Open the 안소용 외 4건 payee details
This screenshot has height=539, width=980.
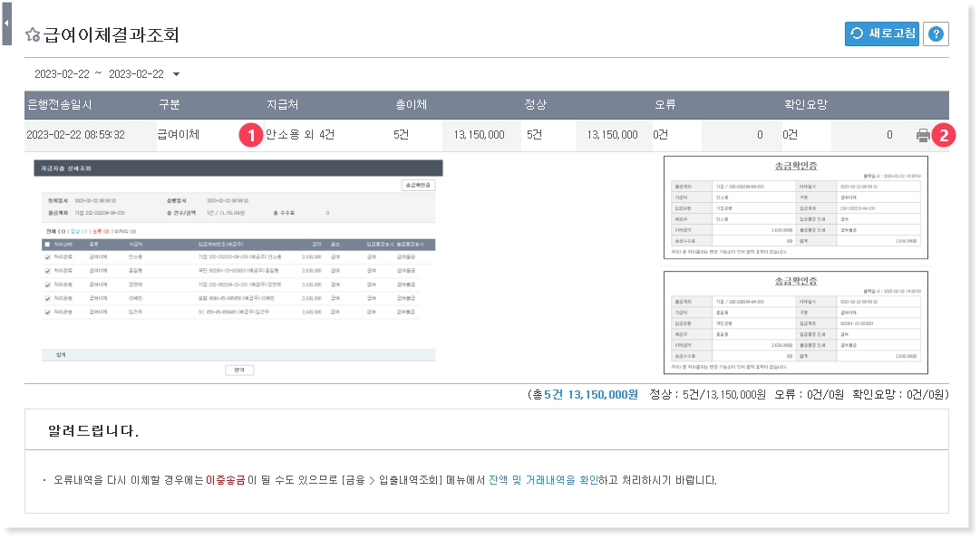click(300, 135)
